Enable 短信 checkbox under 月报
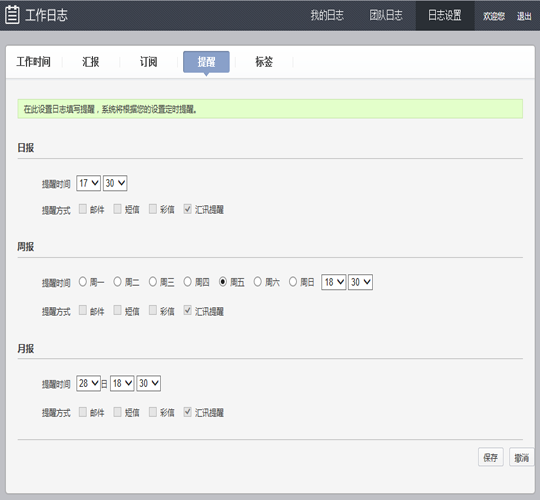This screenshot has width=540, height=500. point(117,412)
